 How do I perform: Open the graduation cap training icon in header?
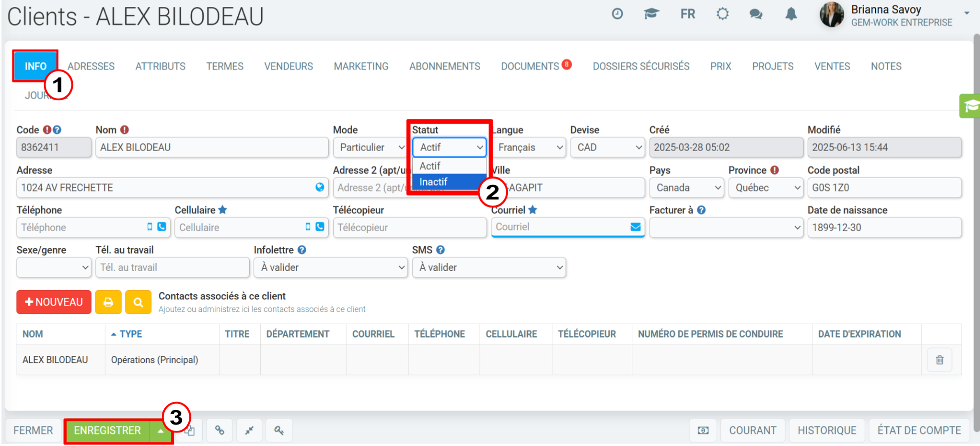click(651, 14)
